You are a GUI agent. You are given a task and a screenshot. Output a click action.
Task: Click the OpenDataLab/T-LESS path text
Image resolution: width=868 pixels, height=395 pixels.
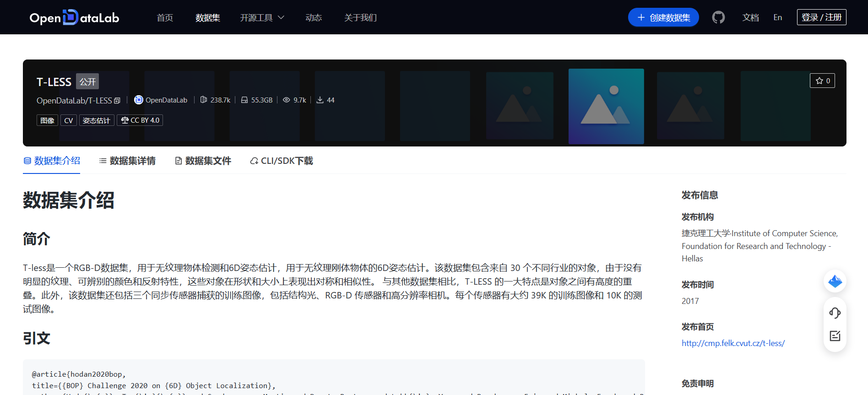74,101
